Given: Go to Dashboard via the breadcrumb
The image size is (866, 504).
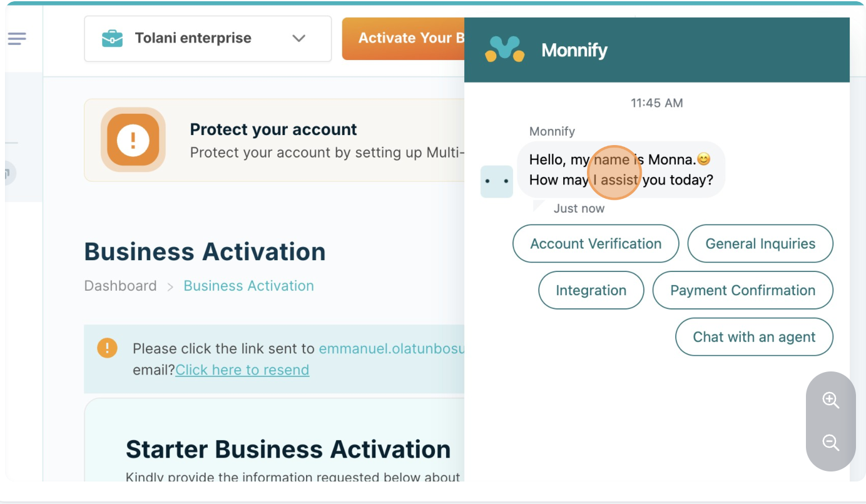Looking at the screenshot, I should click(x=121, y=286).
